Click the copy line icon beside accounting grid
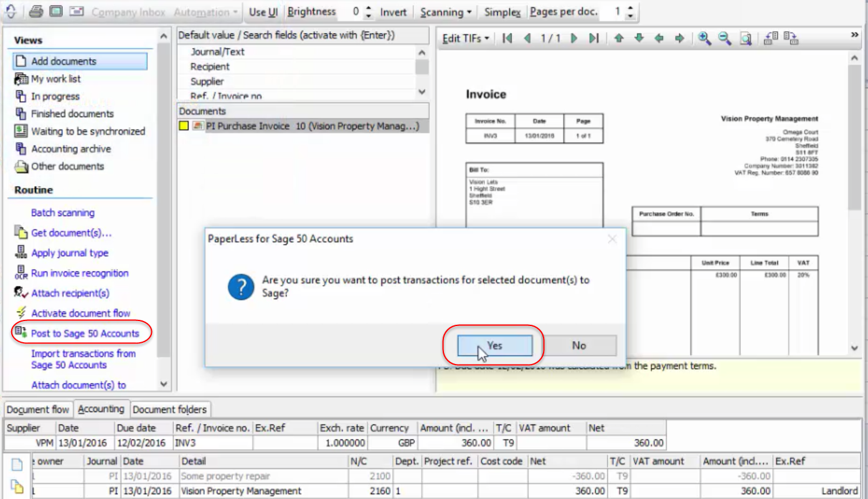Viewport: 868px width, 499px height. tap(17, 487)
